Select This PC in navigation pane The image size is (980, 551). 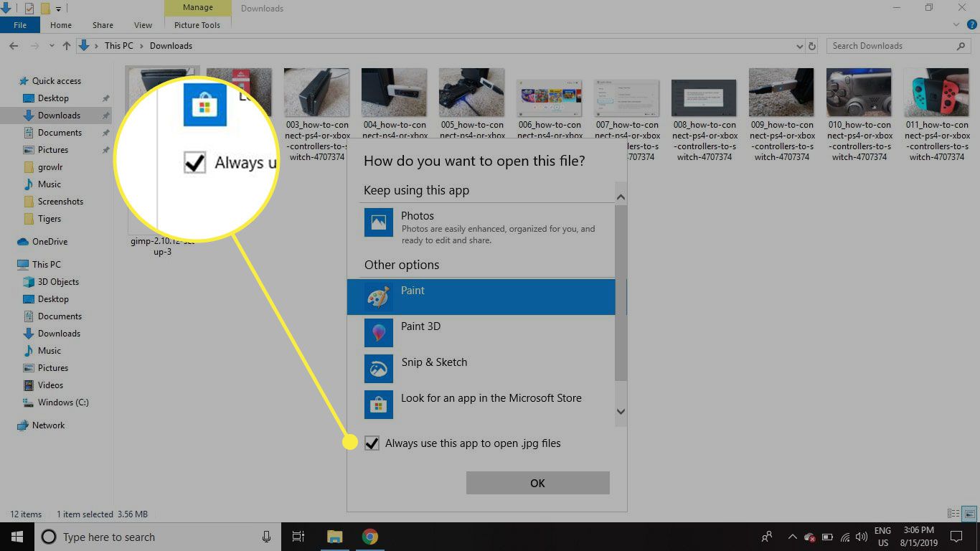(x=46, y=265)
